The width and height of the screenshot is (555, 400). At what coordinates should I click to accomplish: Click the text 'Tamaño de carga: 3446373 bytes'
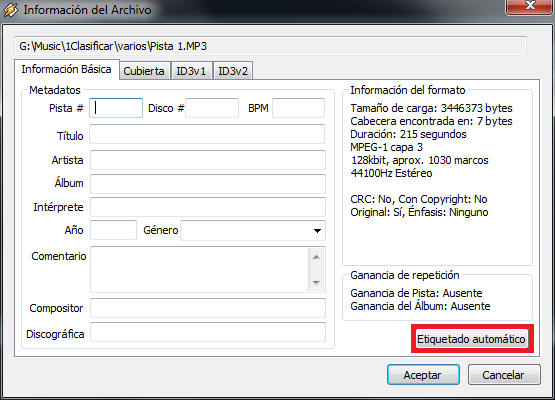431,108
